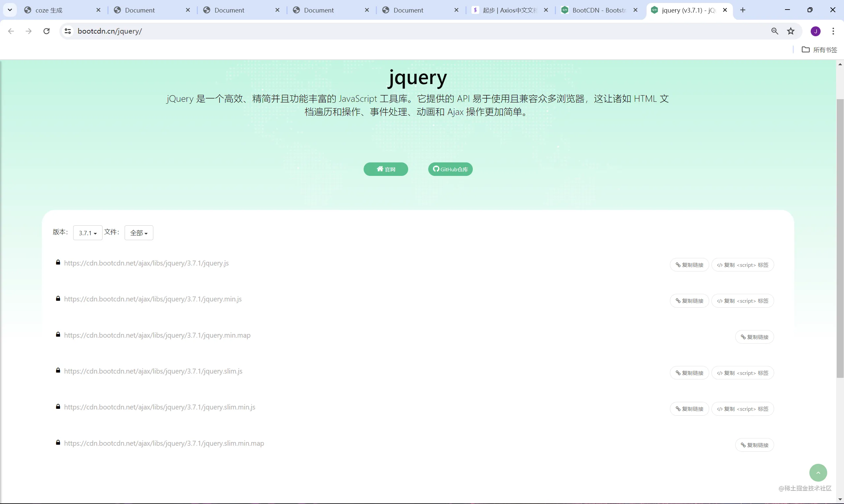Open the profile avatar J
844x504 pixels.
(816, 31)
